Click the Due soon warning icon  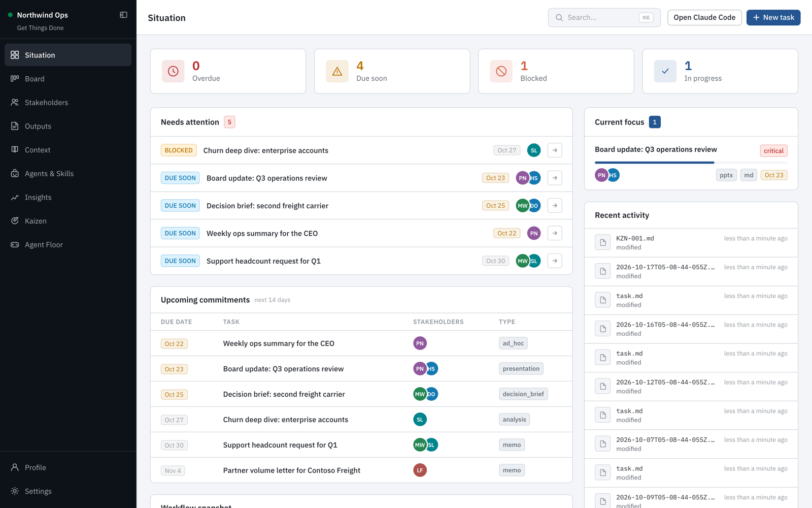click(x=337, y=71)
